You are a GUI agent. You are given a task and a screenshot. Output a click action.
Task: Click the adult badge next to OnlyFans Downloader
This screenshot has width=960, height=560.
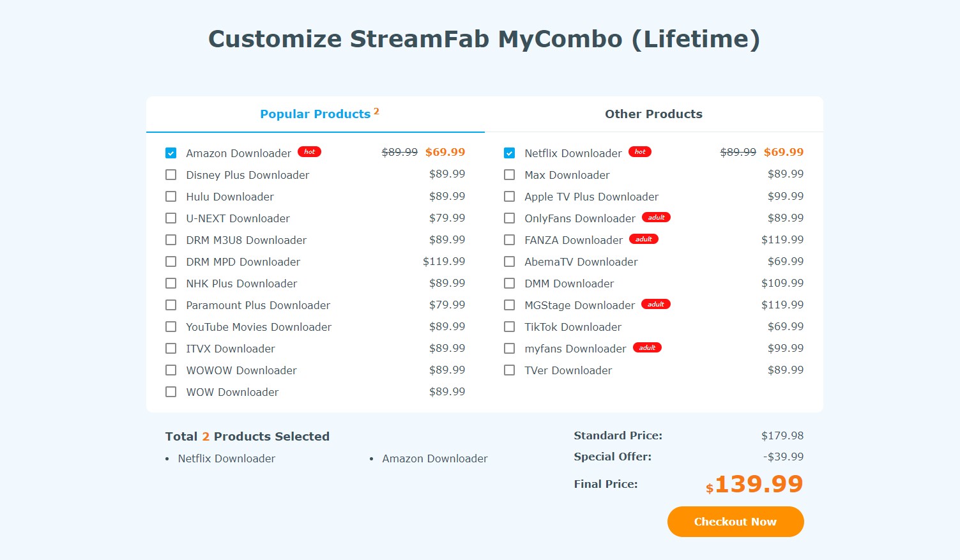(656, 217)
